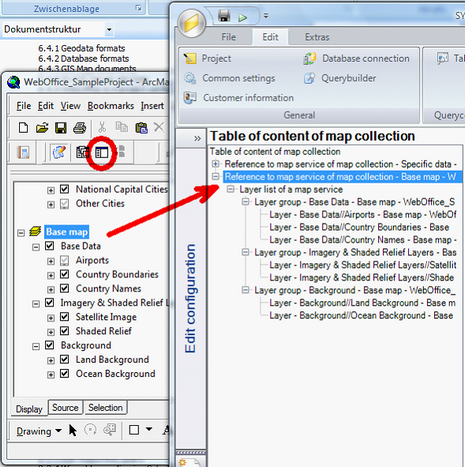Open the rectangle shape dropdown arrow
Screen dimensions: 465x467
149,429
